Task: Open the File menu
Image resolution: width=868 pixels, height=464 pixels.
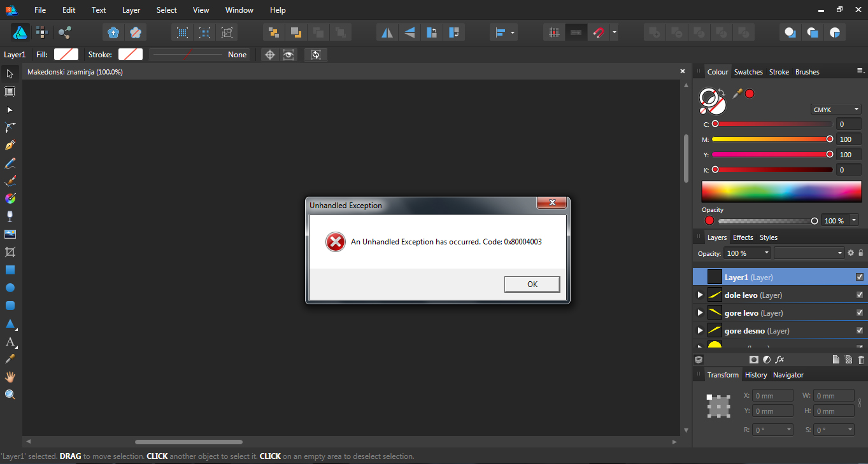Action: tap(40, 10)
